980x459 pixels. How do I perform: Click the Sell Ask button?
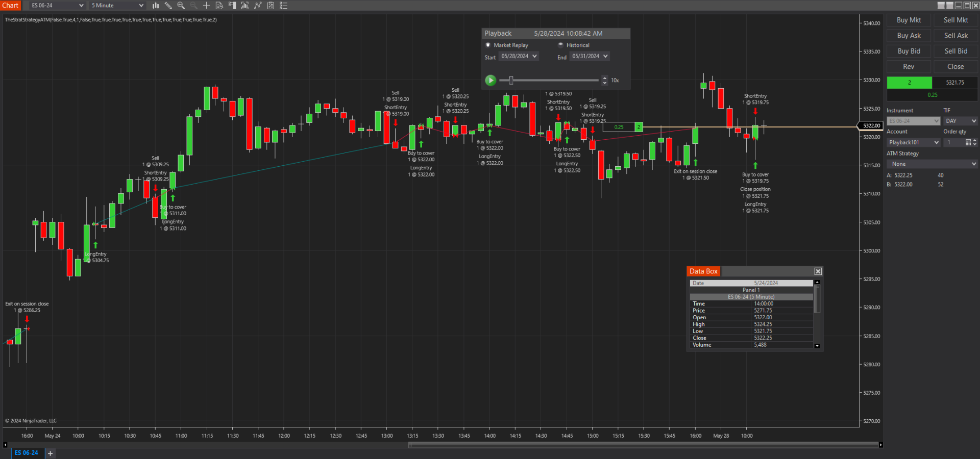(x=955, y=36)
